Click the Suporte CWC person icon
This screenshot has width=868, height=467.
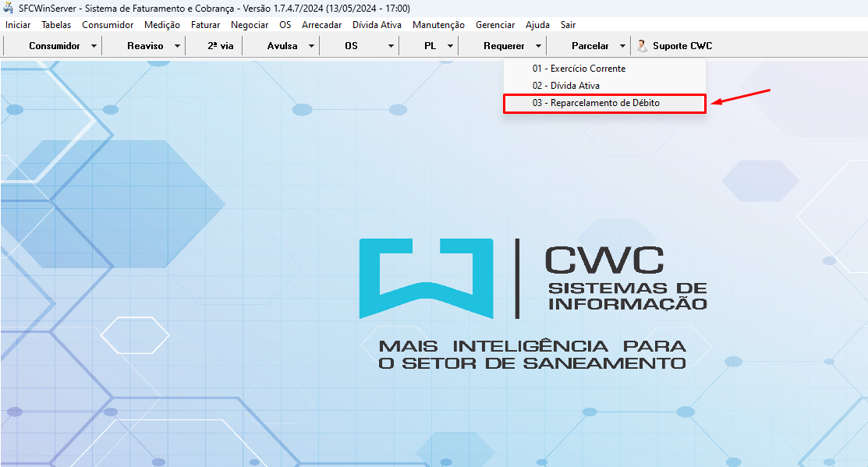pos(643,46)
